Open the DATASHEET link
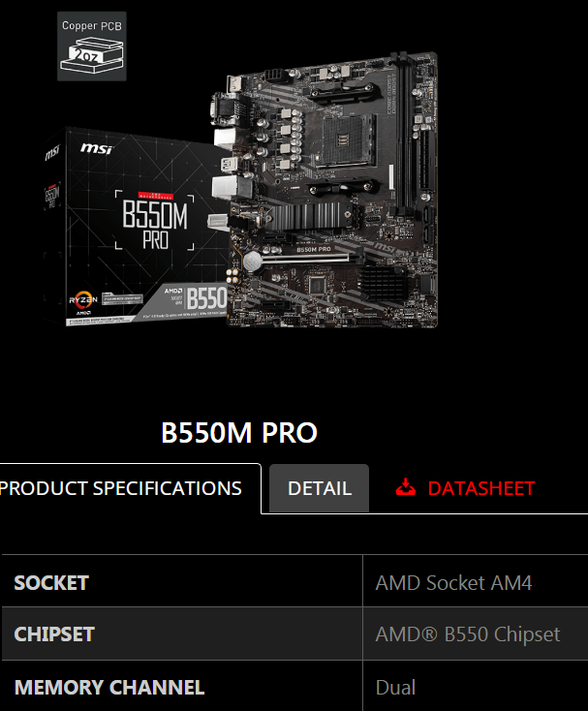This screenshot has height=711, width=588. [x=481, y=488]
